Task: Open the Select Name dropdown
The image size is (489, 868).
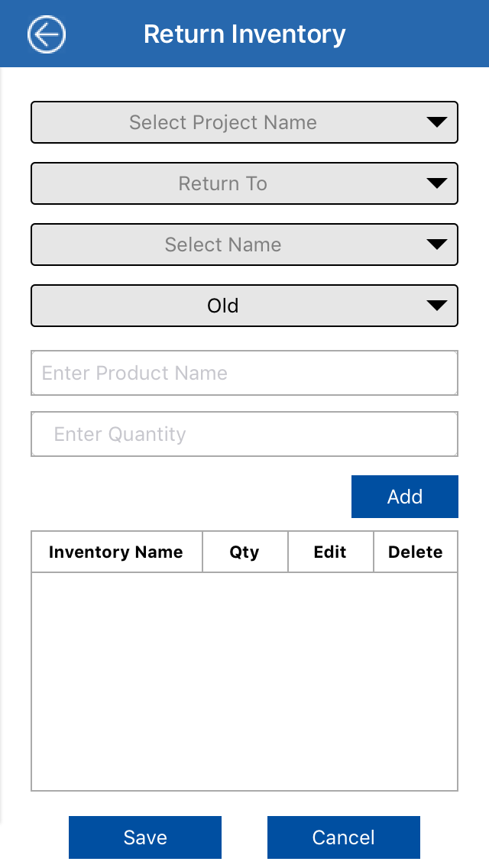Action: pyautogui.click(x=223, y=245)
